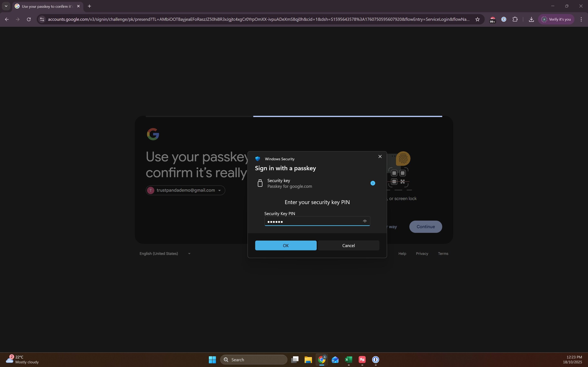This screenshot has height=367, width=588.
Task: Open Chrome downloads icon
Action: coord(531,19)
